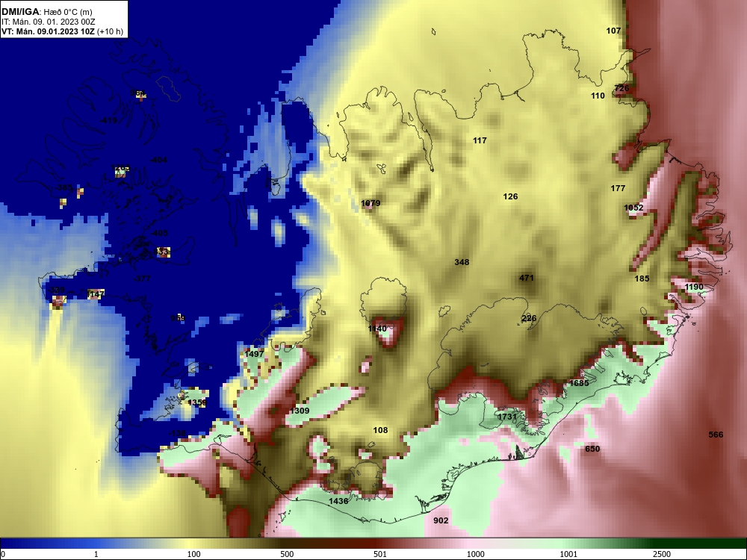Click the map value 1436
The image size is (747, 560).
pyautogui.click(x=338, y=501)
